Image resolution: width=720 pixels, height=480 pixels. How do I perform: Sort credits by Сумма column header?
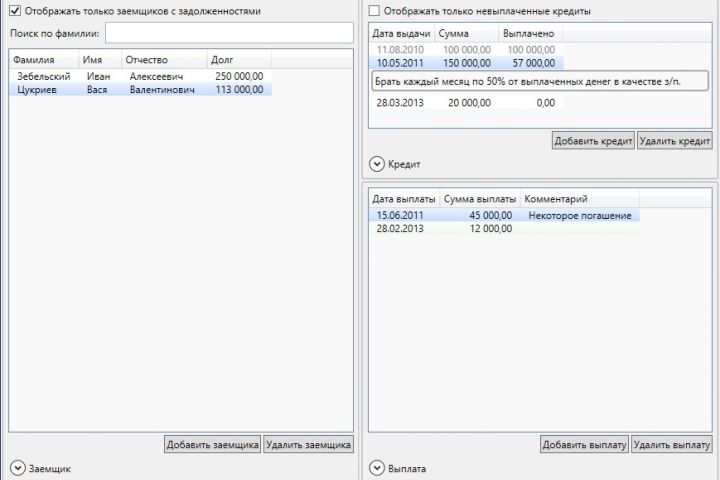click(467, 34)
